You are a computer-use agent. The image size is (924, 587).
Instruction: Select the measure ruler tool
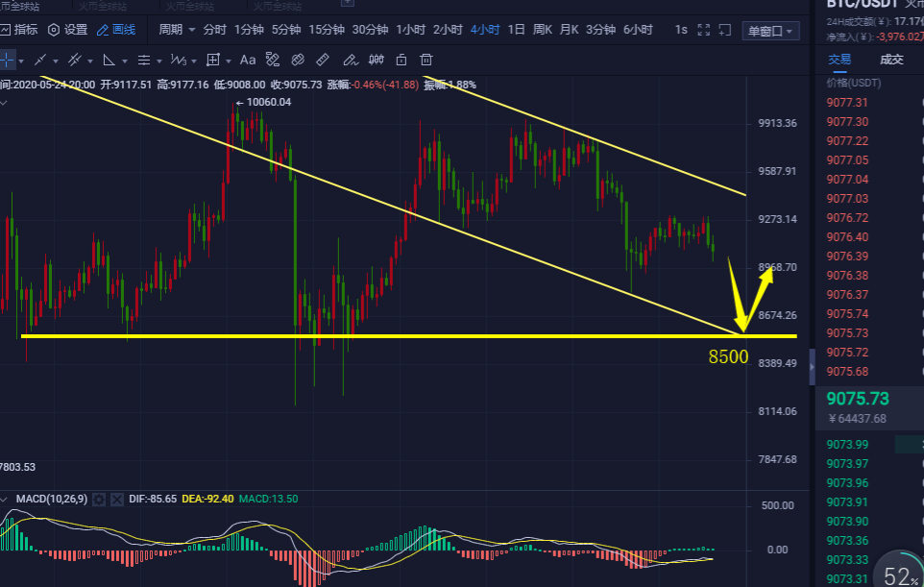coord(323,60)
